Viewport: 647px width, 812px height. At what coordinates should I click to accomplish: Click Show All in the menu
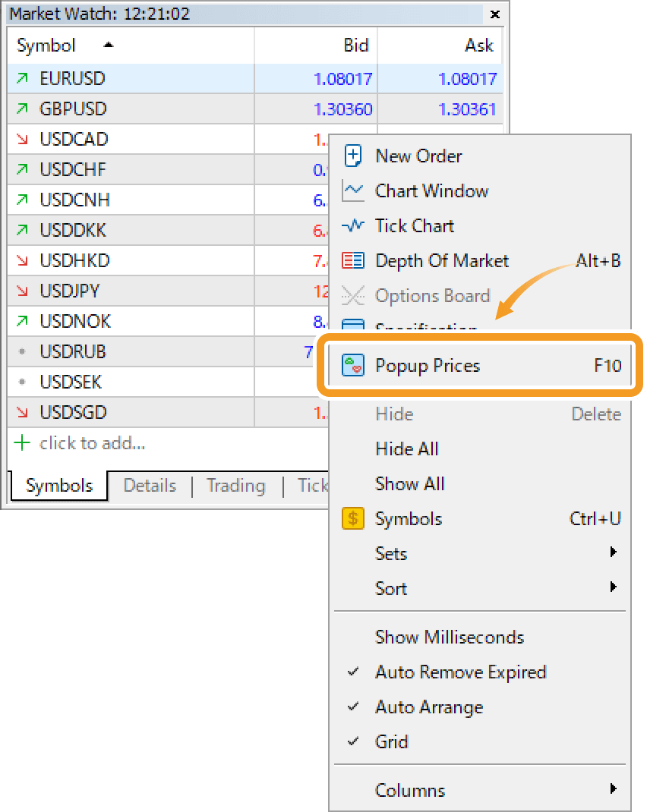[x=410, y=483]
